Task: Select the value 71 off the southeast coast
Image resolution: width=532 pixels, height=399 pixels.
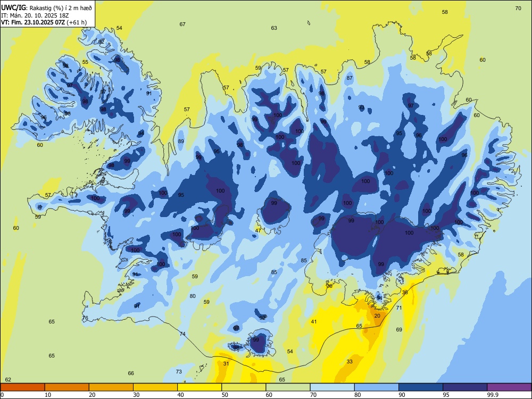Action: [x=399, y=308]
